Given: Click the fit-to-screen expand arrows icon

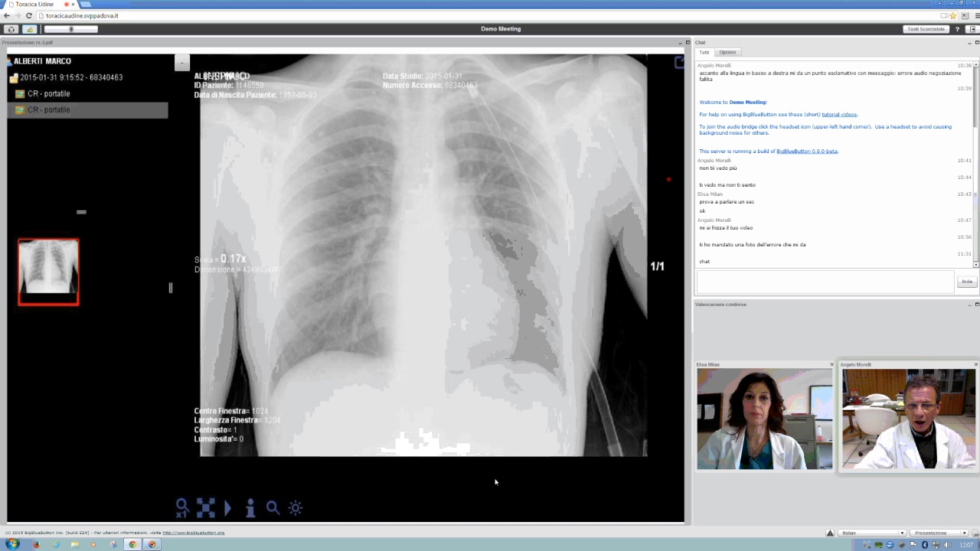Looking at the screenshot, I should 205,507.
